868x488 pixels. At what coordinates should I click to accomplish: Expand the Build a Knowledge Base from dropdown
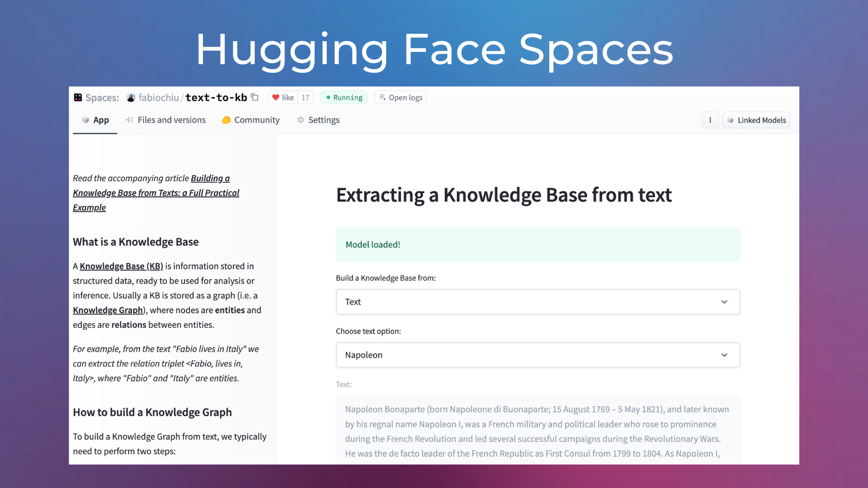coord(538,302)
